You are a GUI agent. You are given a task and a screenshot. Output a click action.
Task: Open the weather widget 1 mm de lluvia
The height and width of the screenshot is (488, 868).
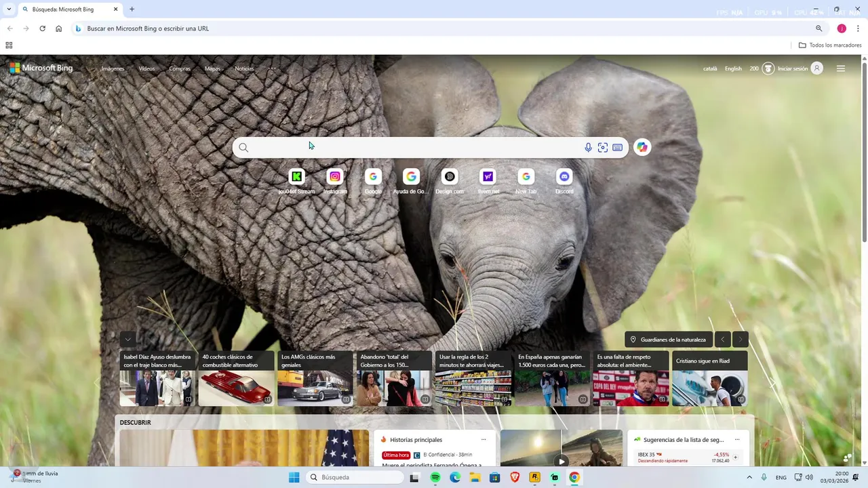point(34,477)
